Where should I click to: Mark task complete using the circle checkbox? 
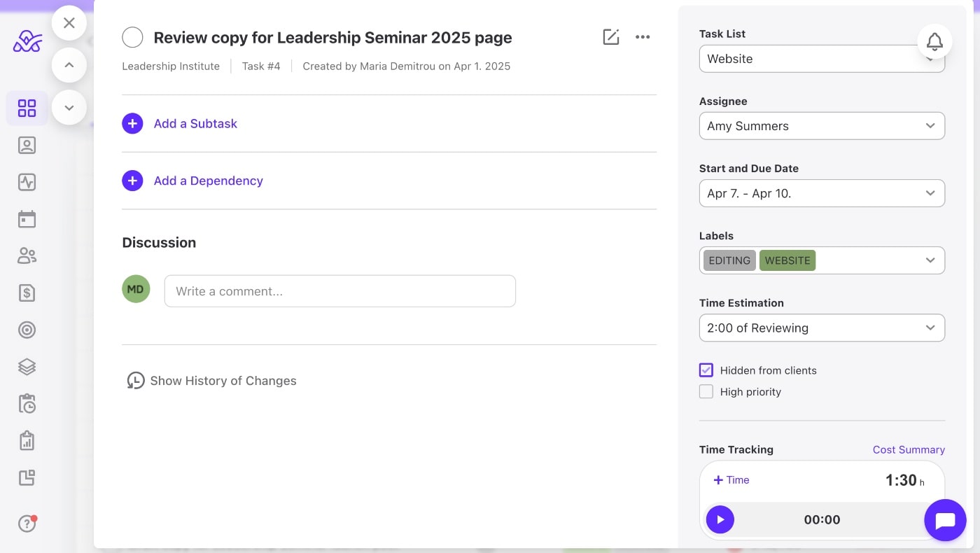(132, 37)
